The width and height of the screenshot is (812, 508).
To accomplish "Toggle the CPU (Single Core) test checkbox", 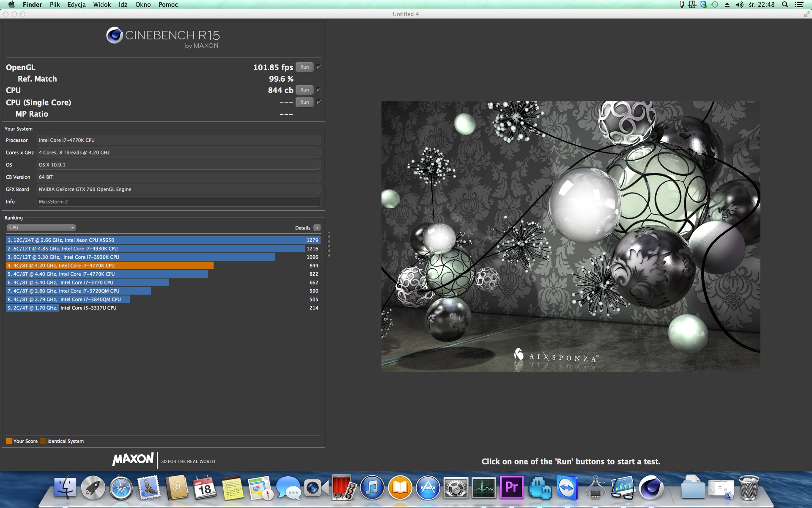I will pyautogui.click(x=318, y=102).
